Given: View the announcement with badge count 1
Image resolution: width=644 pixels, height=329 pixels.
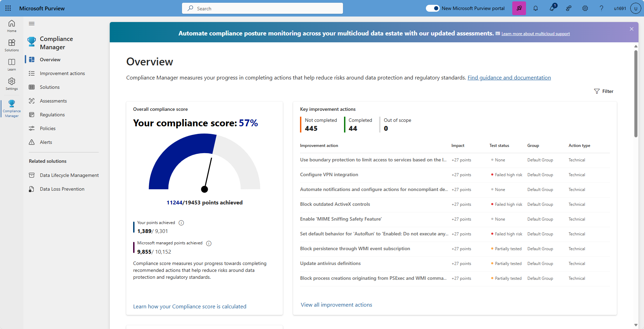Looking at the screenshot, I should coord(552,8).
